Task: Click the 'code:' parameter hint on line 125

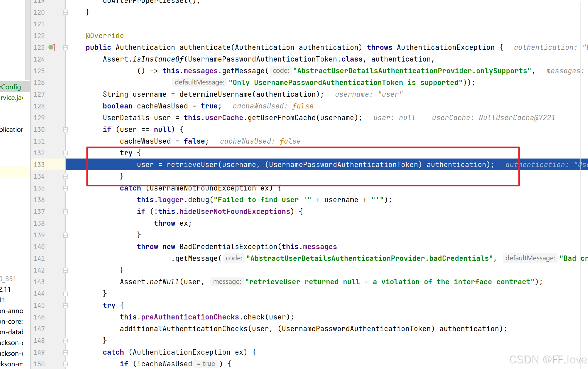Action: [281, 71]
